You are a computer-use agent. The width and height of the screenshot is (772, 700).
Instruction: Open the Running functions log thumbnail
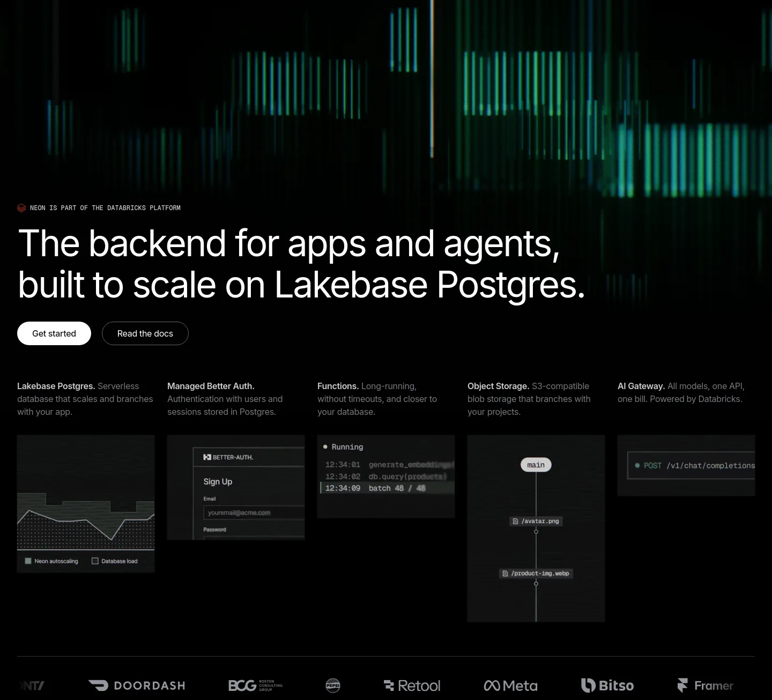tap(386, 476)
